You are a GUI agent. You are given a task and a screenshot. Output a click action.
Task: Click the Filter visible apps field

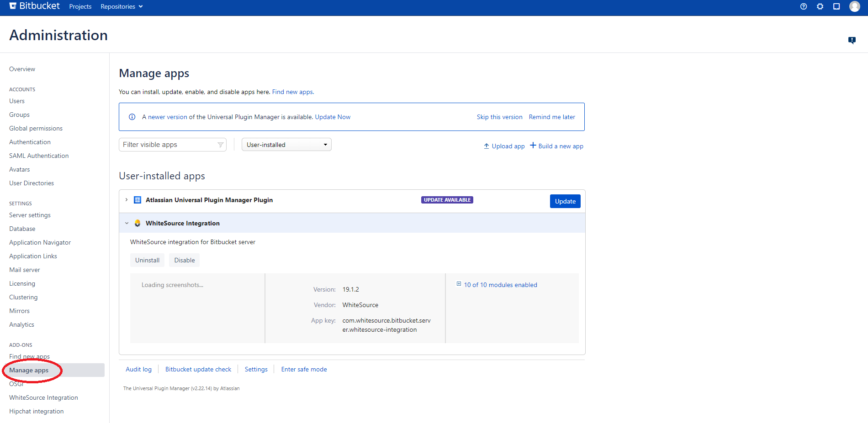169,145
